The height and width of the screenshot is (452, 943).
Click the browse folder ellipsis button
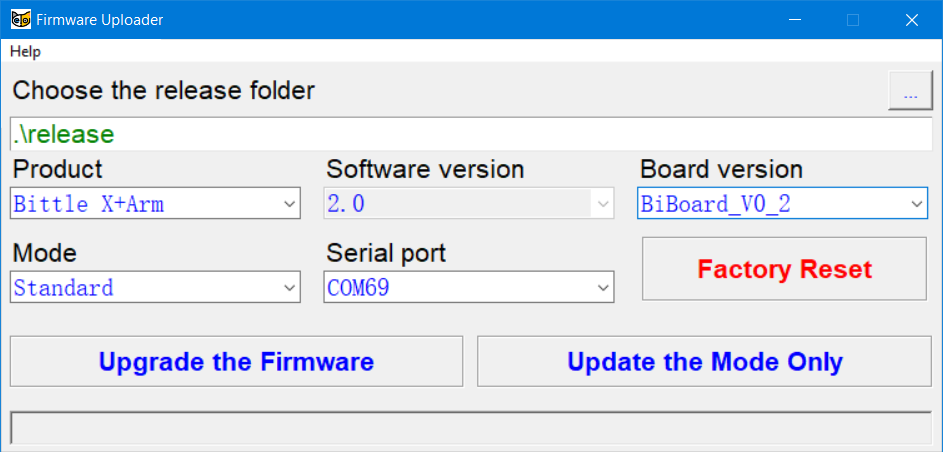pyautogui.click(x=910, y=93)
